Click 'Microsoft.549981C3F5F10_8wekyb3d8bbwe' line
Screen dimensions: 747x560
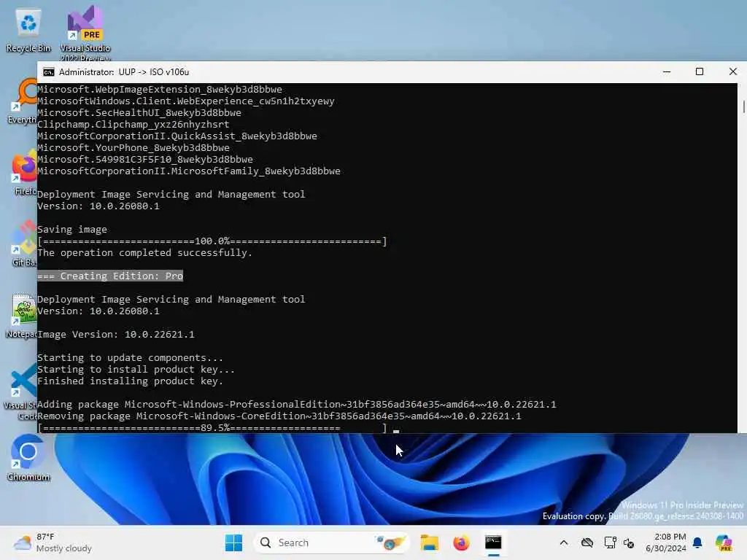click(x=145, y=160)
